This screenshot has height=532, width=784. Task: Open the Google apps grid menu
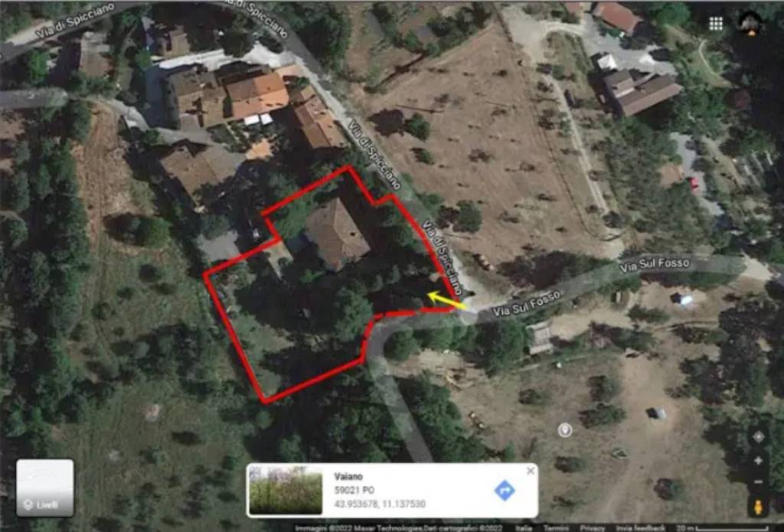pos(716,24)
